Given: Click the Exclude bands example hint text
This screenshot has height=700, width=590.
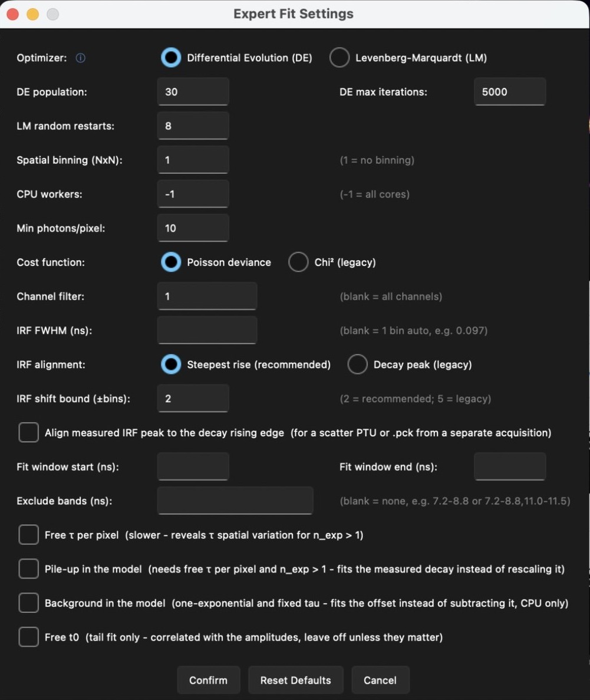Looking at the screenshot, I should pos(455,501).
